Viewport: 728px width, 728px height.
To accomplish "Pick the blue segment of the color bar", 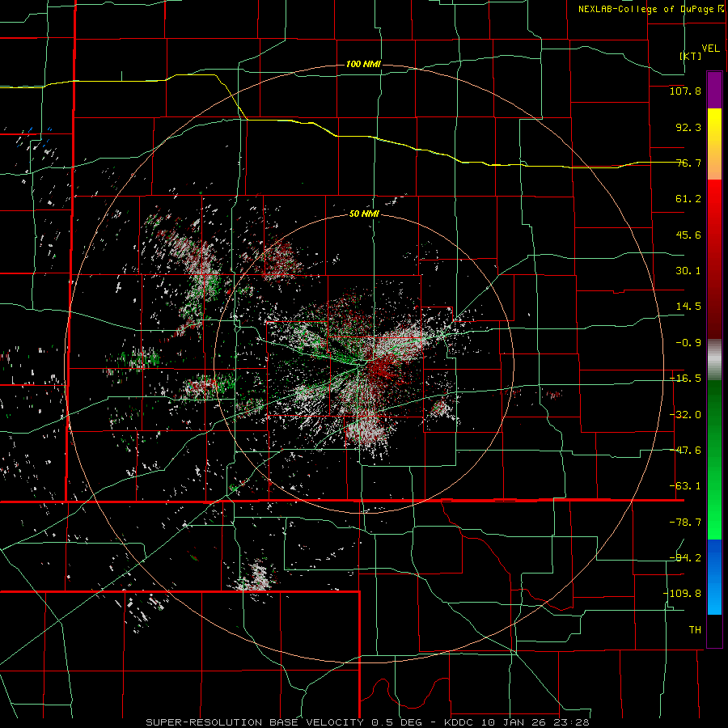I will [x=714, y=577].
